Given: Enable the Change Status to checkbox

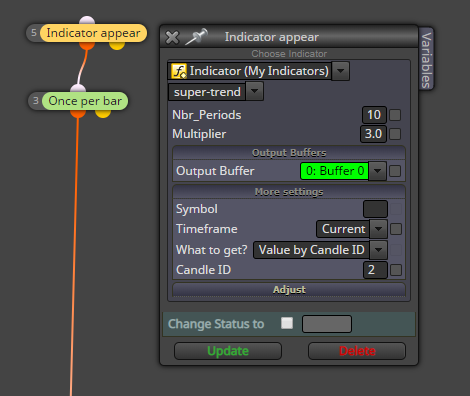Looking at the screenshot, I should 287,323.
